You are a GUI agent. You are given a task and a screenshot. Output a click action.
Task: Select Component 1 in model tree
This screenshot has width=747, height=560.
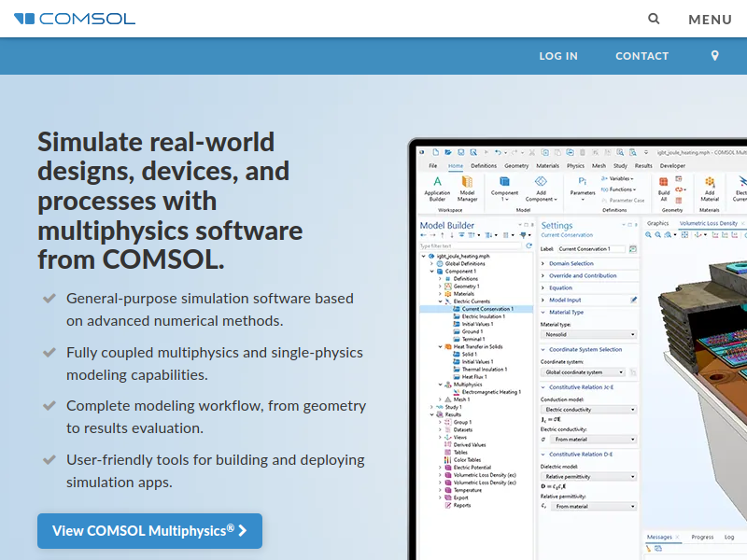tap(460, 272)
